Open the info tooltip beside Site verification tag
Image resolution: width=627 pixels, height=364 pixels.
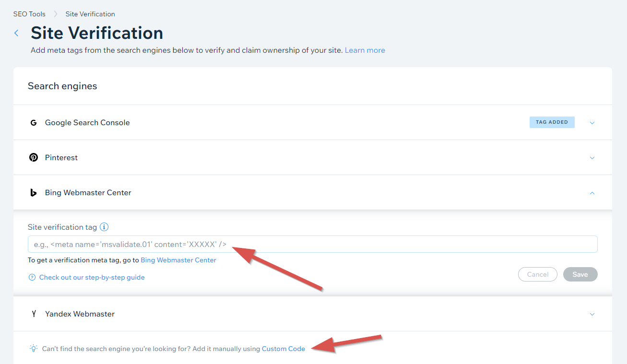(104, 227)
